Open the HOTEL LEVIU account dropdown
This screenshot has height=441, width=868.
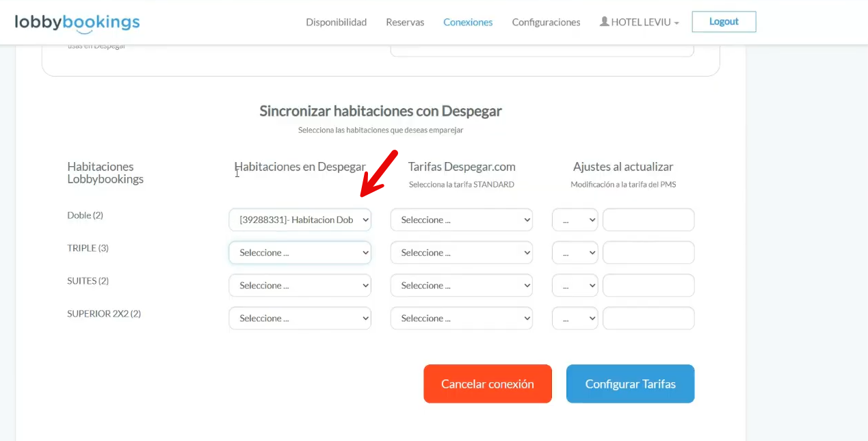(x=640, y=23)
